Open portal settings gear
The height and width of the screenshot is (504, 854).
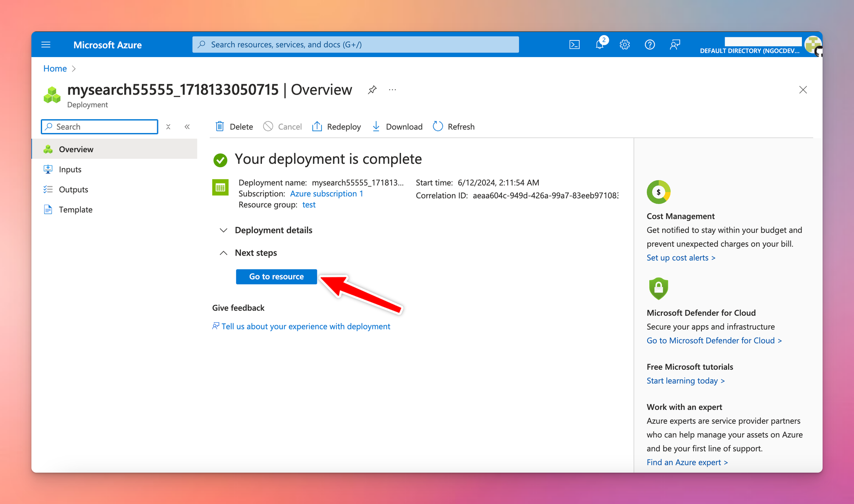[x=624, y=45]
